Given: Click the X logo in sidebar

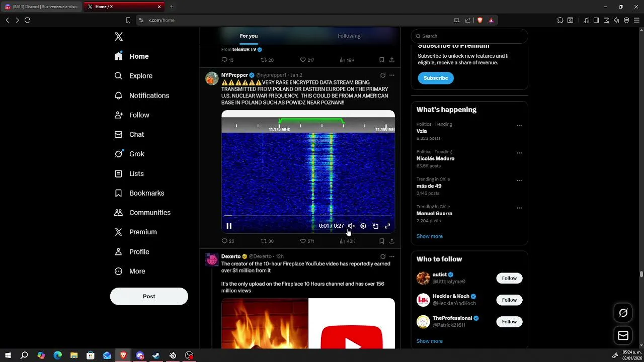Looking at the screenshot, I should pyautogui.click(x=119, y=37).
